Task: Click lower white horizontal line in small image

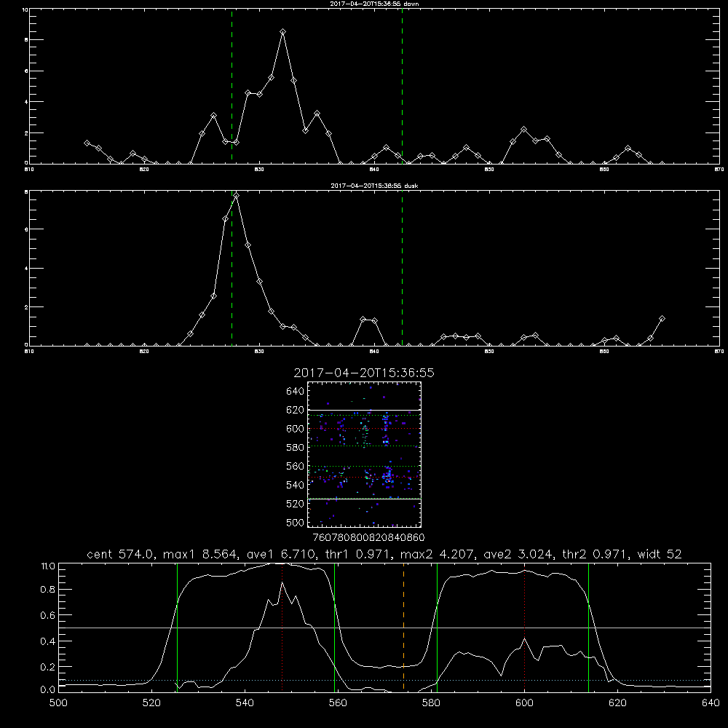Action: [x=365, y=499]
